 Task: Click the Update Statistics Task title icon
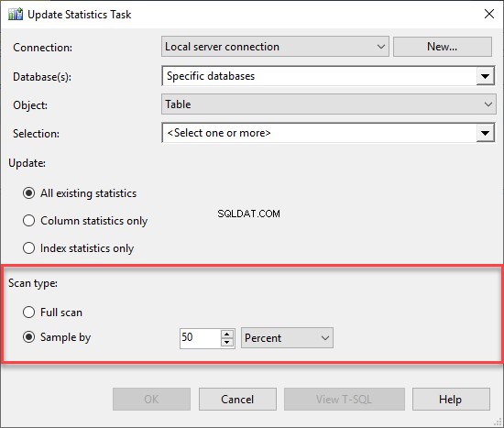click(x=16, y=14)
